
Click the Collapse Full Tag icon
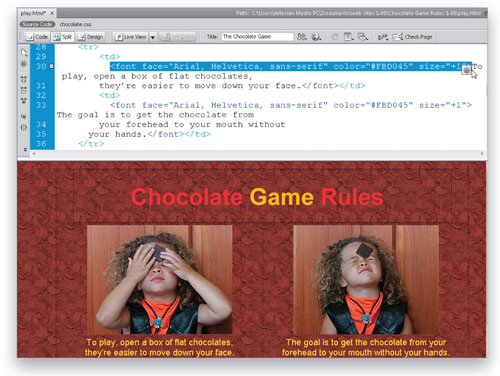tap(24, 80)
